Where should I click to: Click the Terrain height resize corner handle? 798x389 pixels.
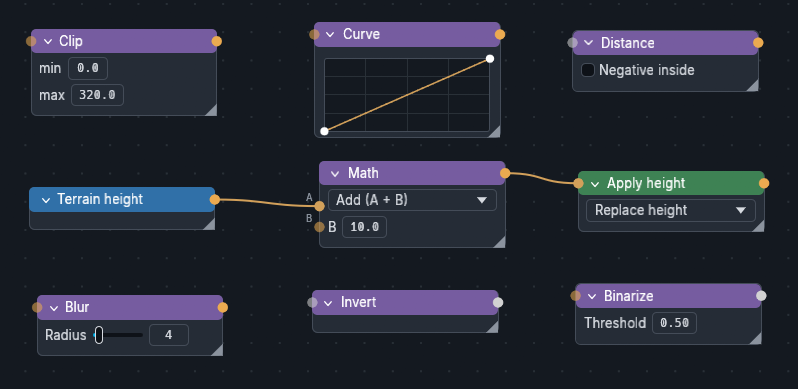click(209, 224)
